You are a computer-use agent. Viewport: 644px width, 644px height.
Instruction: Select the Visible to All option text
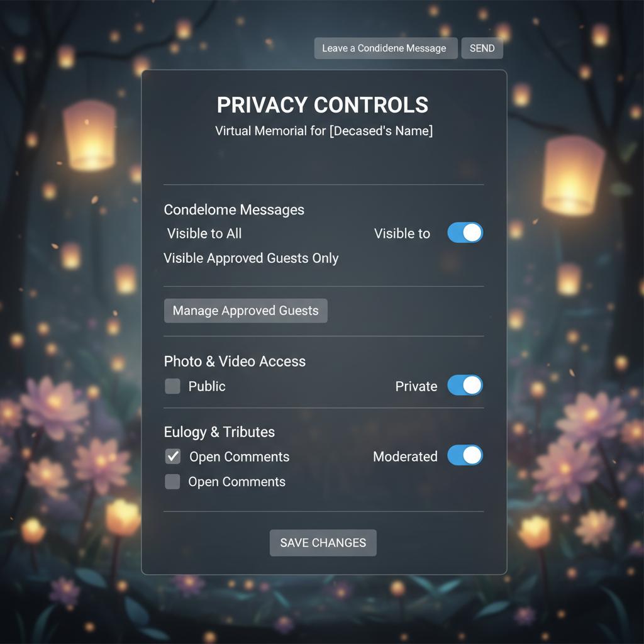pyautogui.click(x=204, y=233)
